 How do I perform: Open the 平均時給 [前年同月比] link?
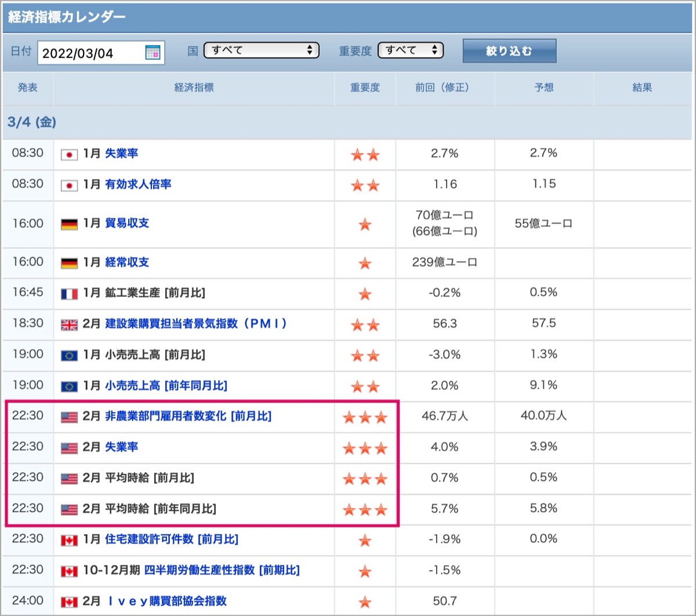161,509
